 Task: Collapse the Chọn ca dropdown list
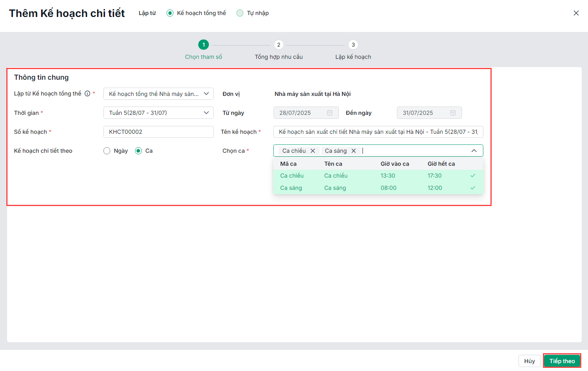(x=474, y=151)
